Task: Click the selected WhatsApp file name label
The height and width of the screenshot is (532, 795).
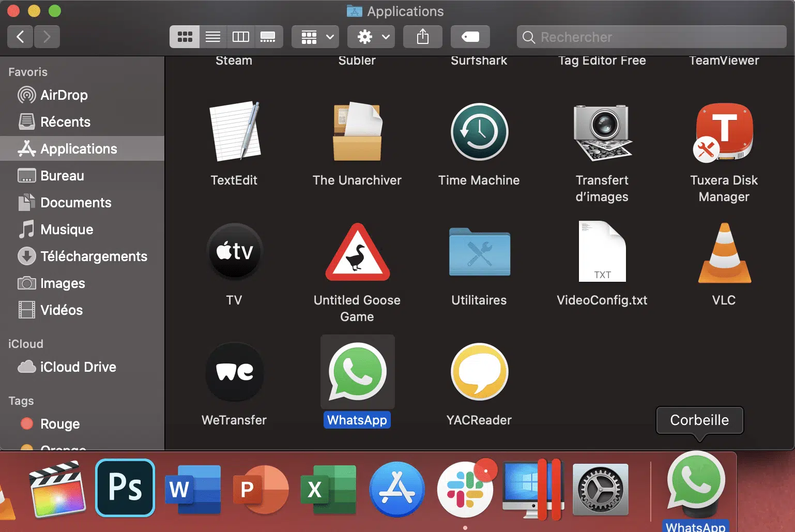Action: [357, 420]
